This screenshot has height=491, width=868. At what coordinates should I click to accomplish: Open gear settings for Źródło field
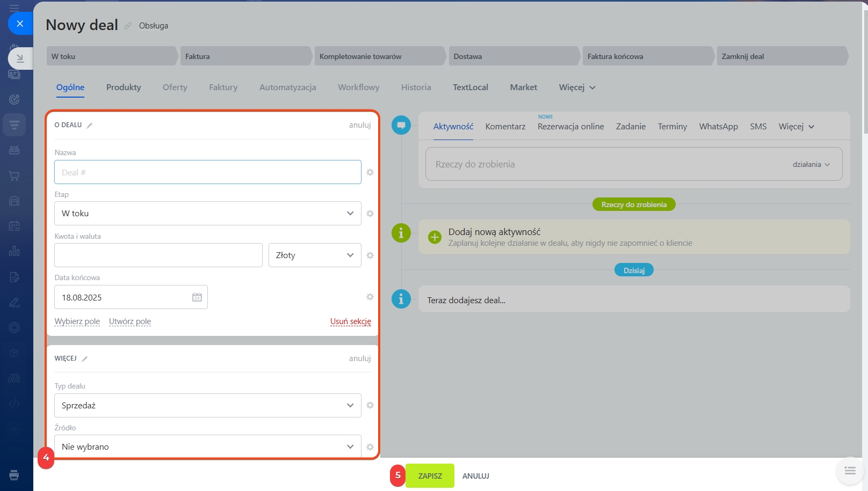370,446
